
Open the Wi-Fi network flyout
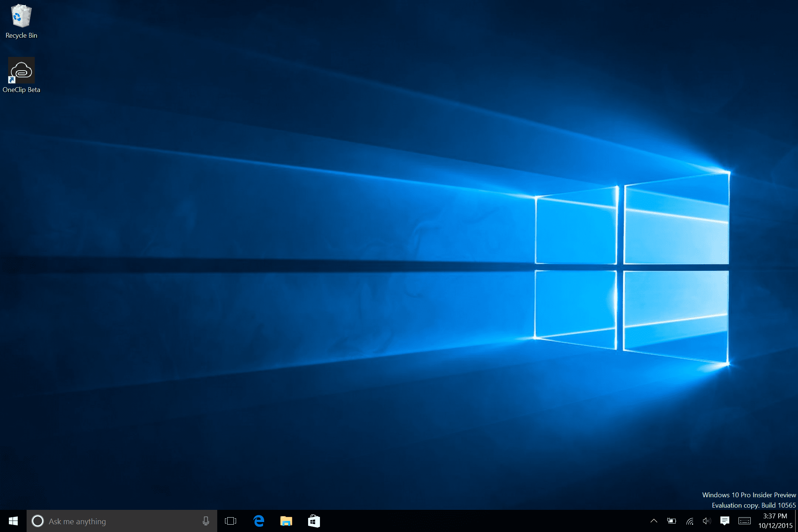pos(689,521)
